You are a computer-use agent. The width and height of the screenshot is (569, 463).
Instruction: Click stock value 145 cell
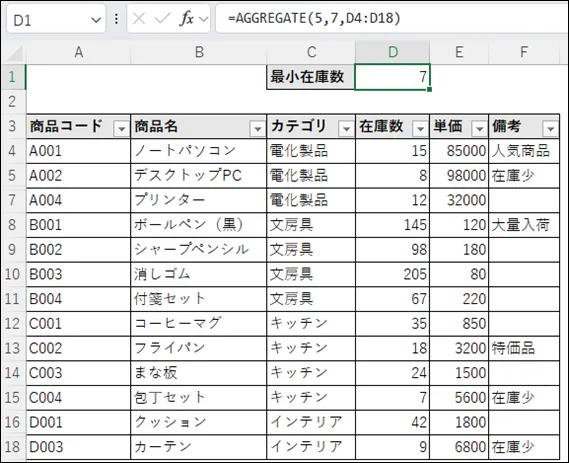[x=393, y=225]
